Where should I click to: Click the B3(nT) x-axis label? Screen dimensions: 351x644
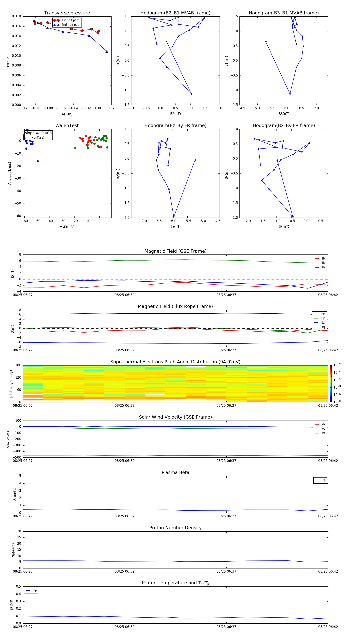coord(284,114)
